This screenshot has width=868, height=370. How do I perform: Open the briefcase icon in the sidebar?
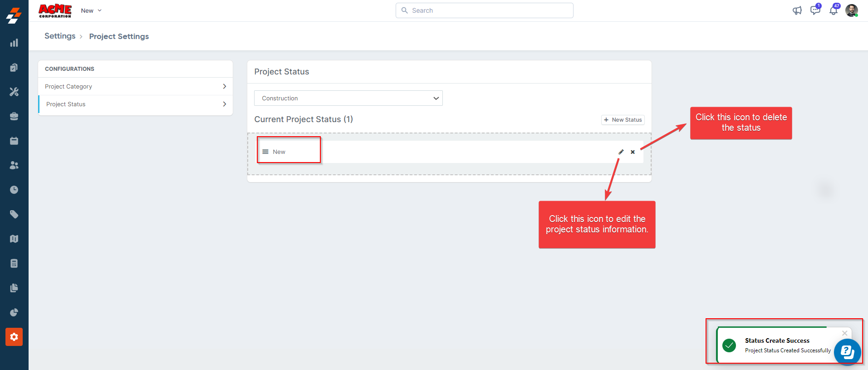click(x=14, y=116)
